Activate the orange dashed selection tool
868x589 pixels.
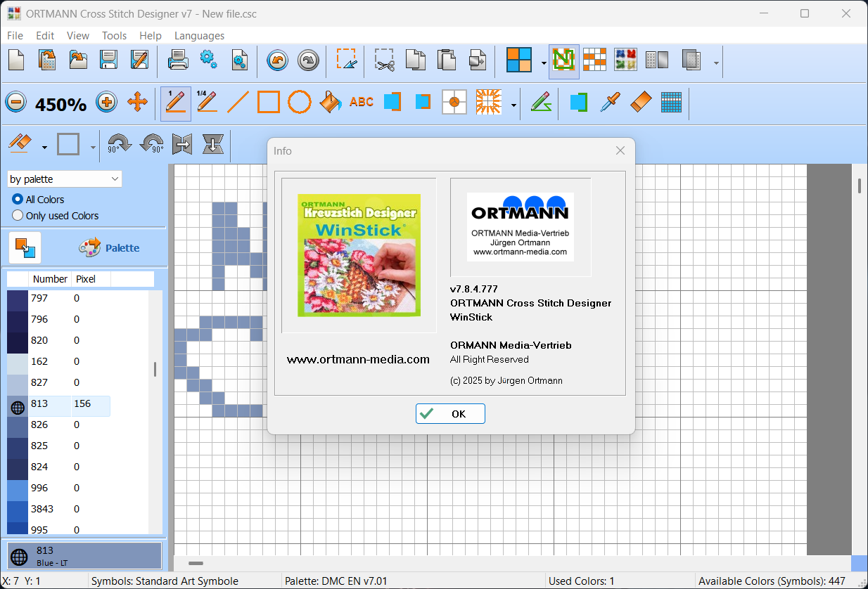(347, 59)
